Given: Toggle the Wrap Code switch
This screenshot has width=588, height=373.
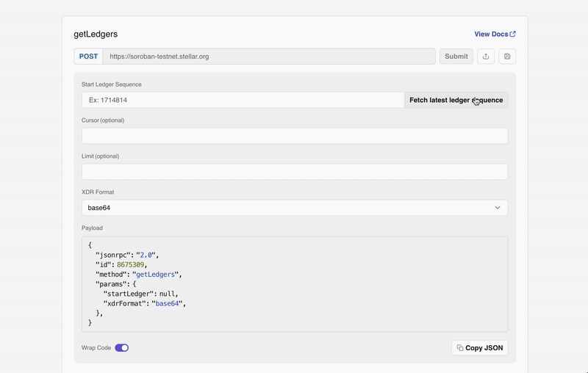Looking at the screenshot, I should click(121, 348).
